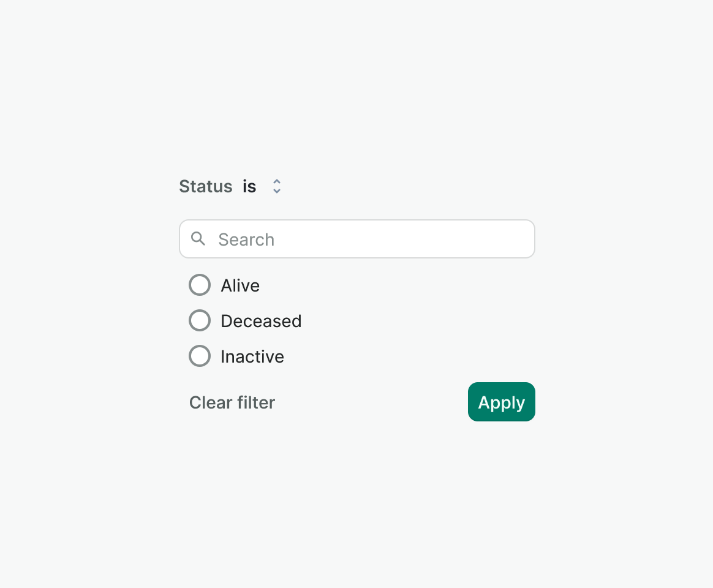713x588 pixels.
Task: Choose the Inactive option label
Action: tap(252, 356)
